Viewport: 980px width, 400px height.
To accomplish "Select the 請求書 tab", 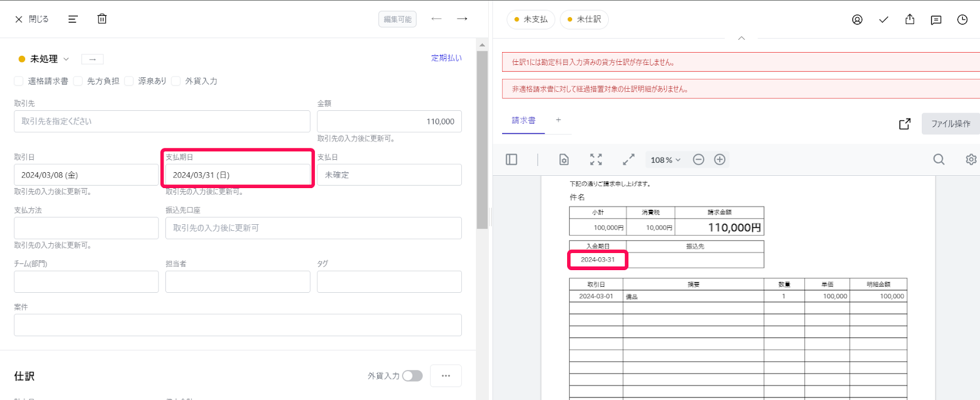I will click(x=524, y=121).
